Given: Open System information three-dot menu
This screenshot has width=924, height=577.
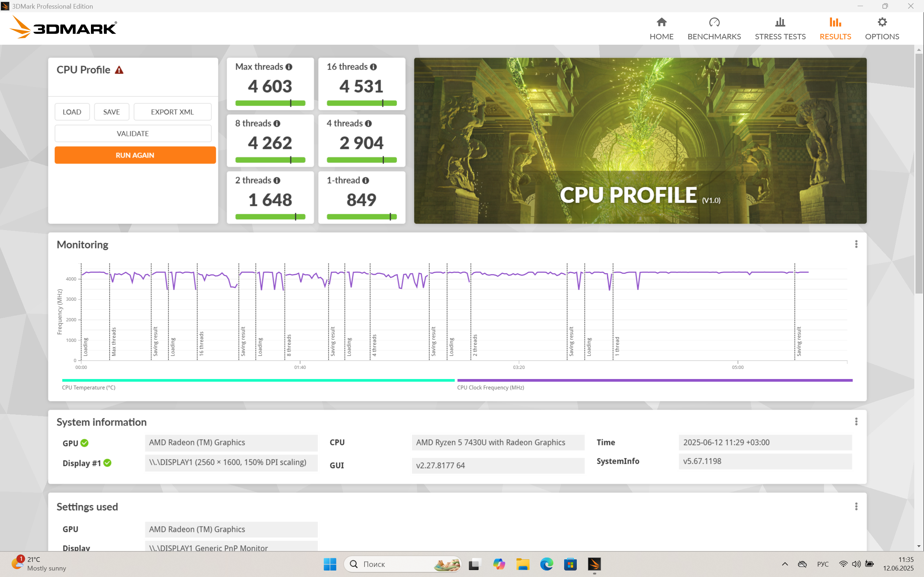Looking at the screenshot, I should 856,421.
